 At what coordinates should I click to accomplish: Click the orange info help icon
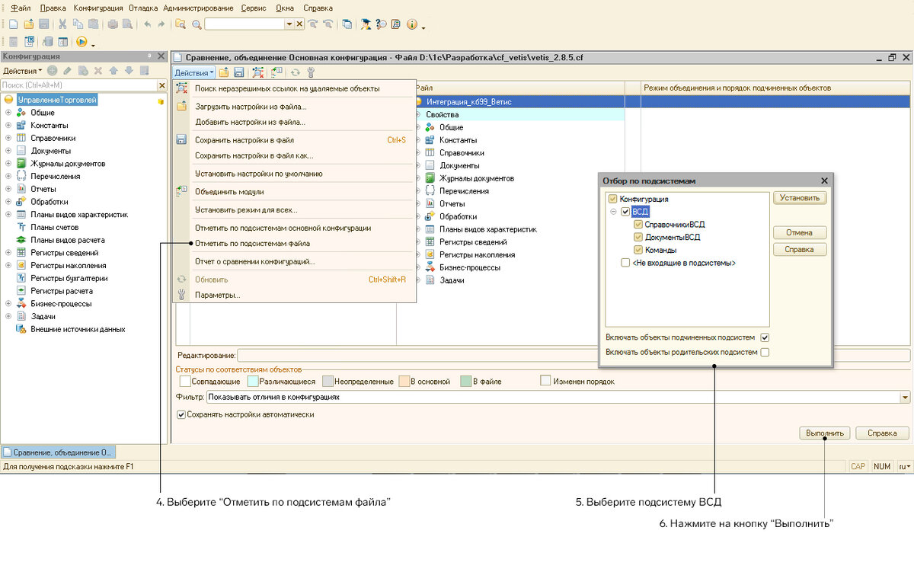[x=412, y=24]
